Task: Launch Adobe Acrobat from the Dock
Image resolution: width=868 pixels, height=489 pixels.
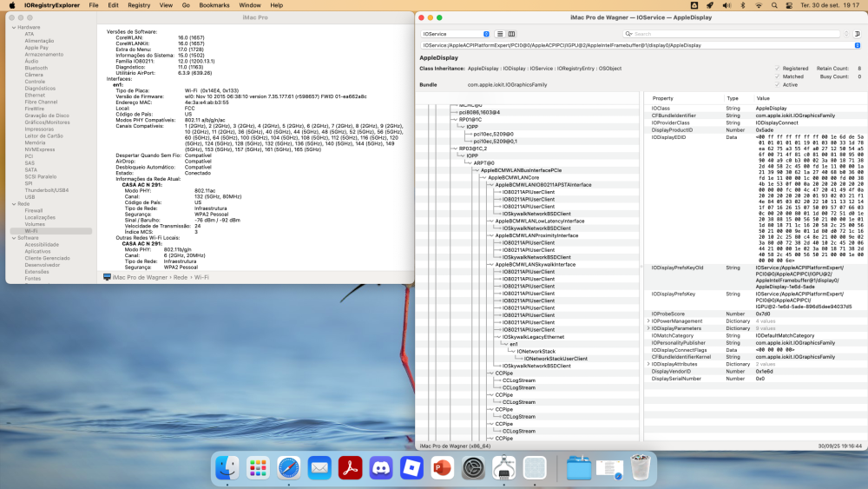Action: point(351,468)
